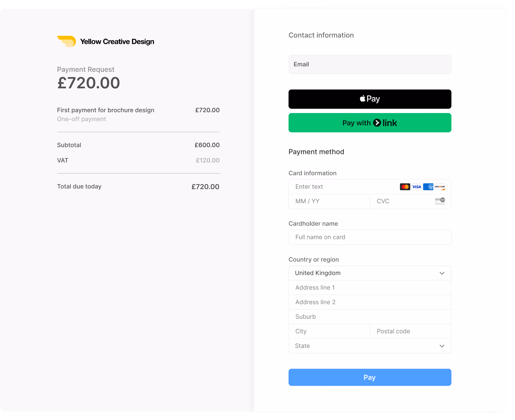Open the United Kingdom chevron selector
Screen dimensions: 515x420
(x=442, y=273)
